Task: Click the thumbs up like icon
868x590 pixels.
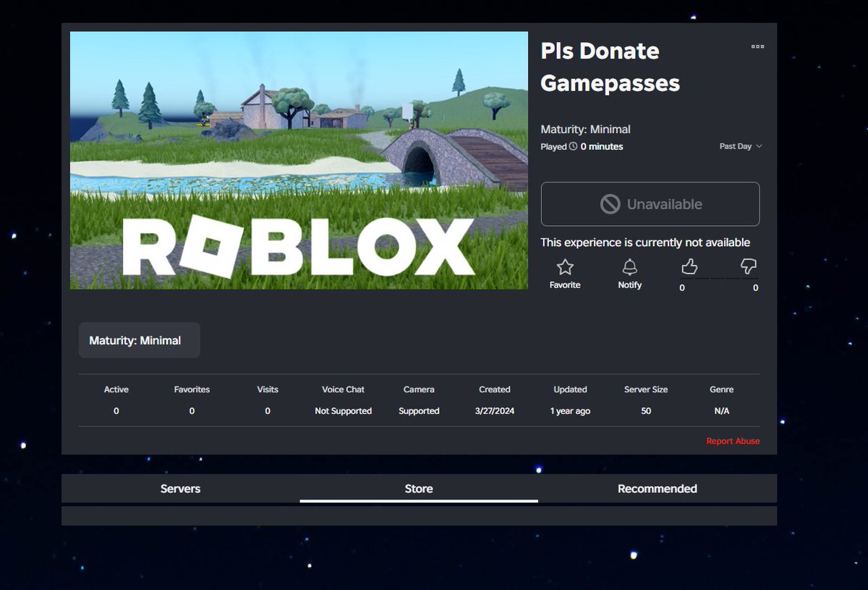Action: (x=689, y=267)
